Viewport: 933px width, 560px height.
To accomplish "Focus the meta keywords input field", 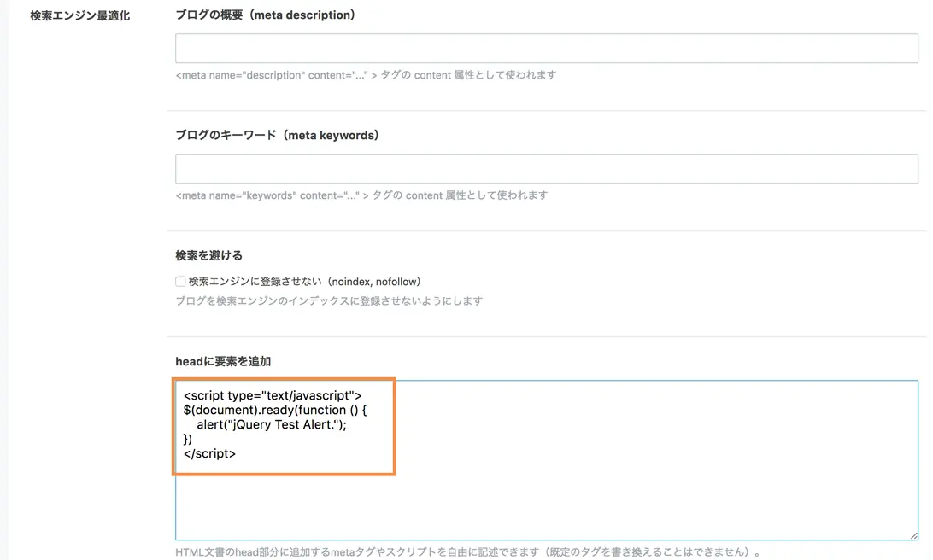I will point(546,169).
